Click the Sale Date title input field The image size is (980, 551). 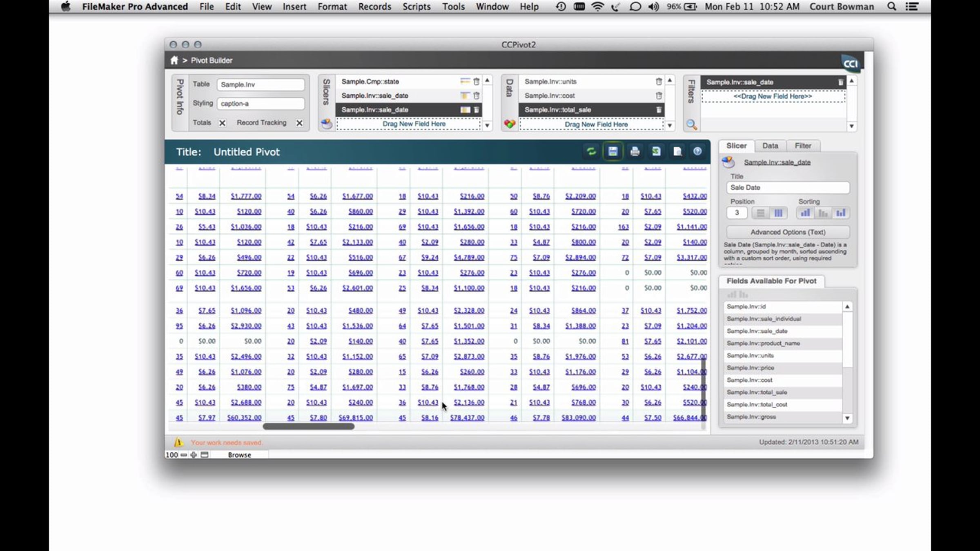tap(788, 187)
